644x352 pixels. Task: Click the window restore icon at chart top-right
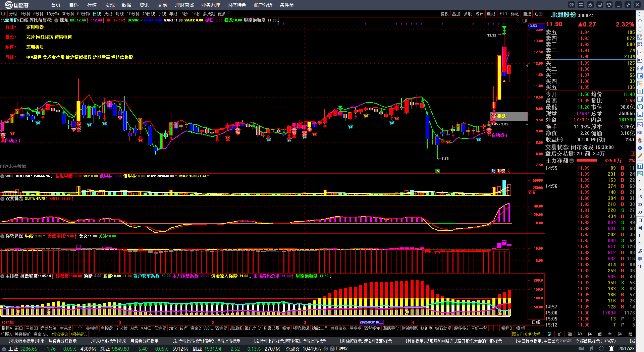pyautogui.click(x=524, y=20)
